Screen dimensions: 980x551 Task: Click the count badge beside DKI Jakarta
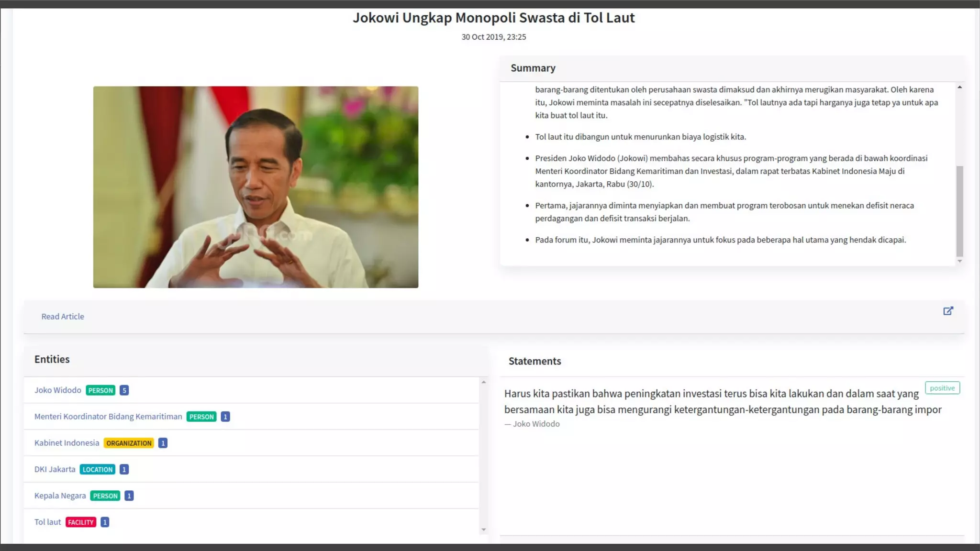124,469
